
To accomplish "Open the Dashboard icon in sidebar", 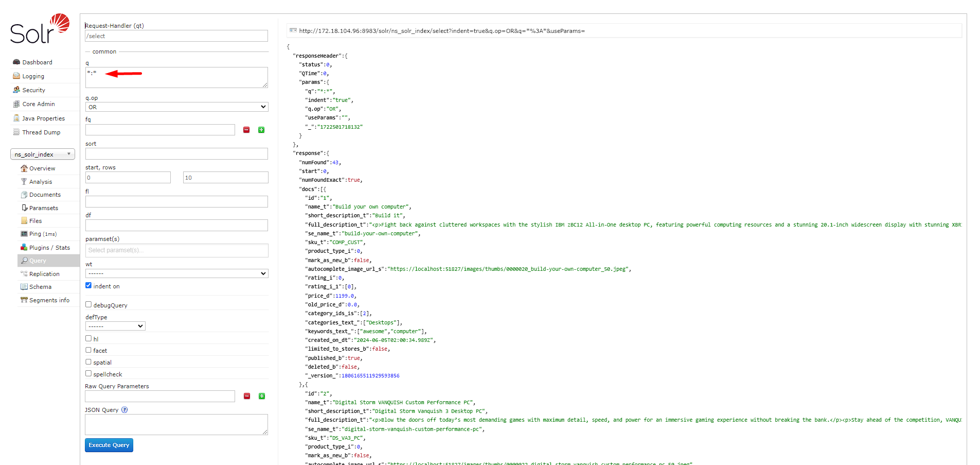I will point(16,62).
